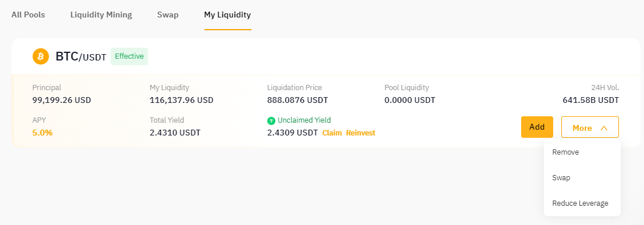This screenshot has width=644, height=225.
Task: Click the orange Add button
Action: point(537,127)
